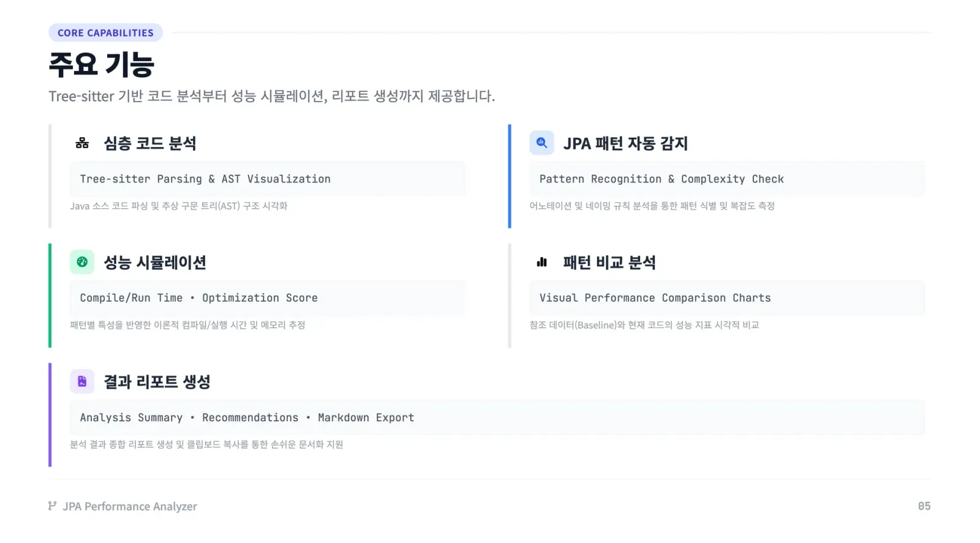Click the description starting with 분석 결과 종합 리포트
Image resolution: width=980 pixels, height=543 pixels.
click(206, 444)
